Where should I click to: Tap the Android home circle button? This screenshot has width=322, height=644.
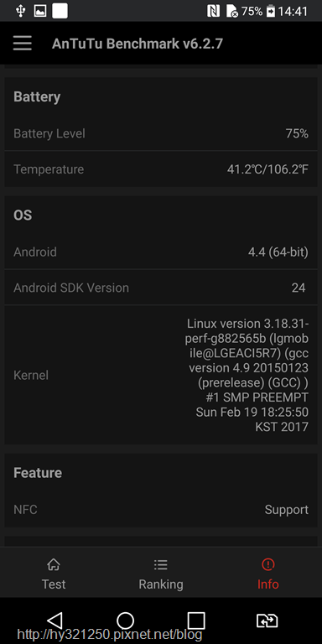[x=125, y=621]
